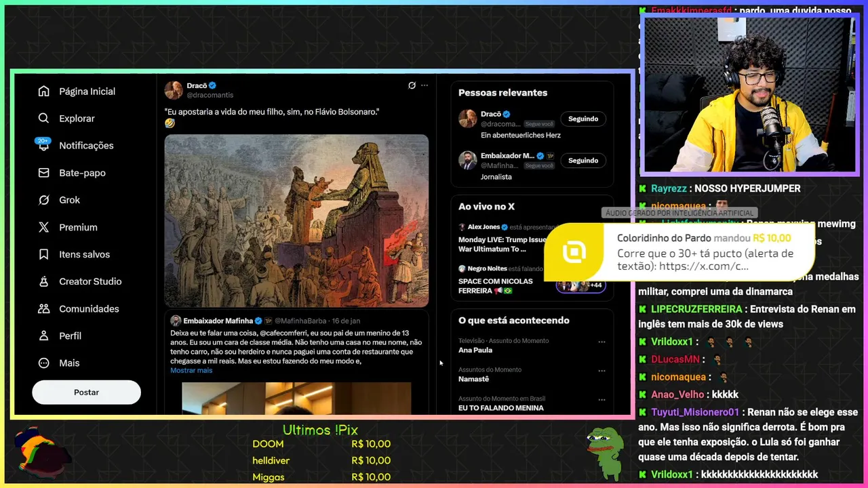Screen dimensions: 868x488
Task: Click the 16 de jan date on quoted post
Action: point(346,321)
